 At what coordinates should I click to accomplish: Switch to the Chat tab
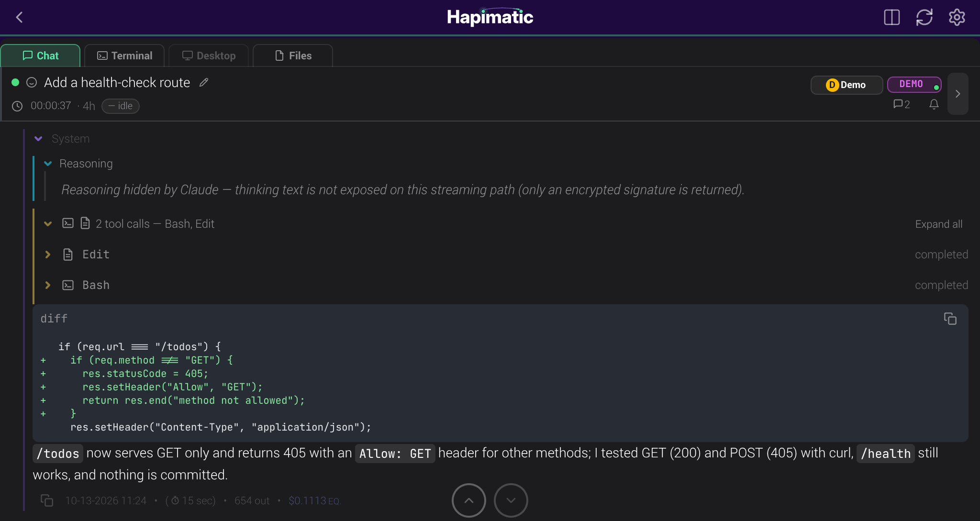pyautogui.click(x=41, y=55)
